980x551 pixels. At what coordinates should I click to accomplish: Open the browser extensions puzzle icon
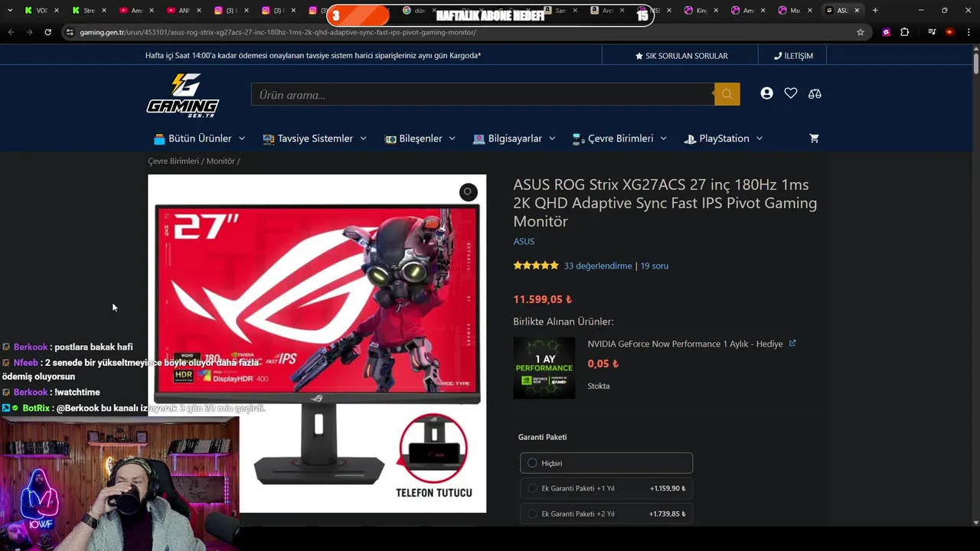(904, 32)
